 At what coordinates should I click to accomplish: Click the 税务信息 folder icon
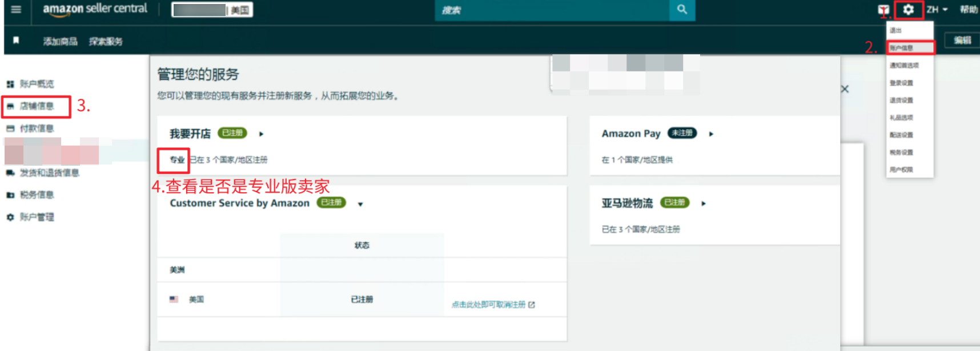coord(10,195)
